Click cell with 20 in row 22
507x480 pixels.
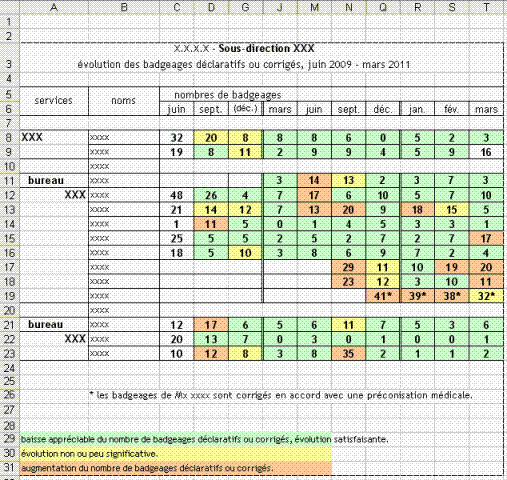[x=177, y=339]
